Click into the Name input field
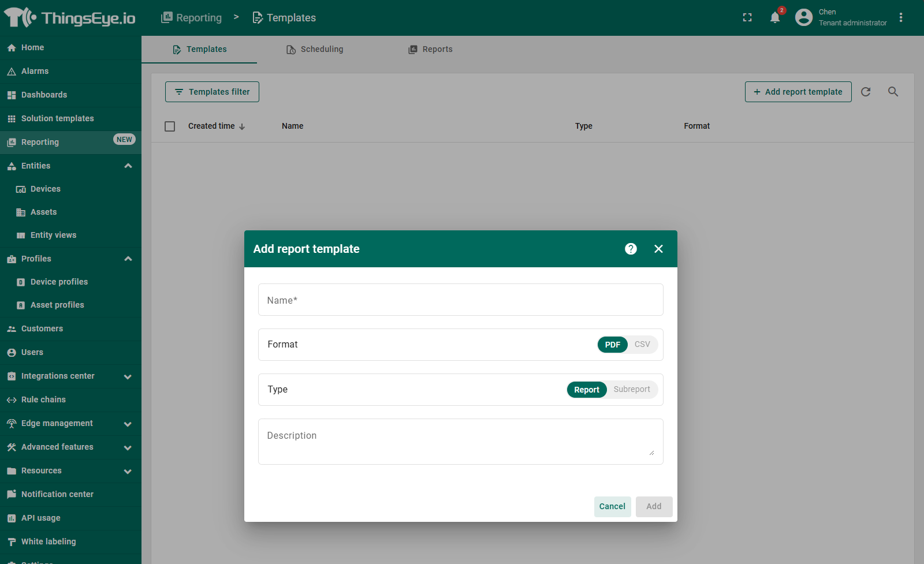Image resolution: width=924 pixels, height=564 pixels. pyautogui.click(x=460, y=300)
